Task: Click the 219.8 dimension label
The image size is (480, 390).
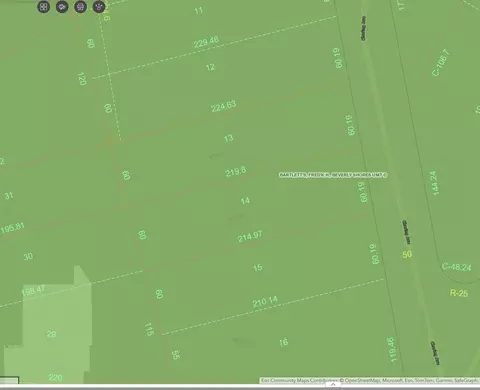Action: point(236,172)
